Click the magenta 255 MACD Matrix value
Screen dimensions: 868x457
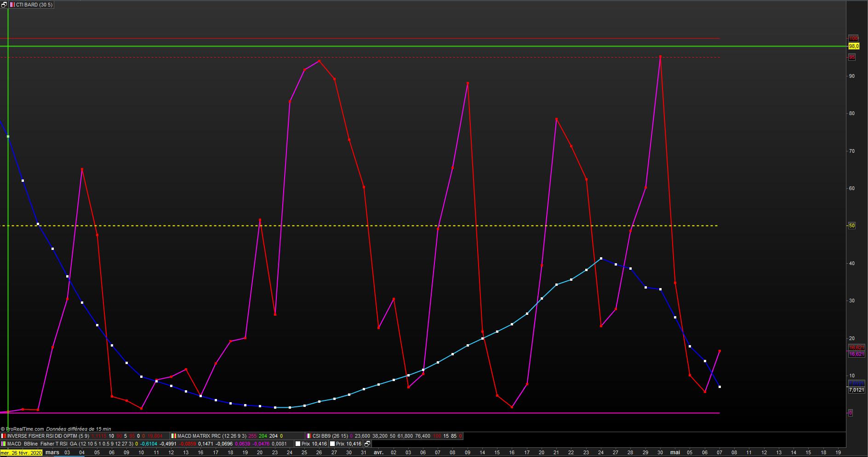point(251,436)
